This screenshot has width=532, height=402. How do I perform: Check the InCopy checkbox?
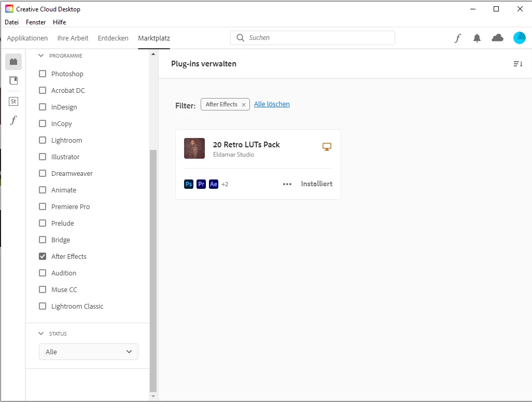(43, 123)
